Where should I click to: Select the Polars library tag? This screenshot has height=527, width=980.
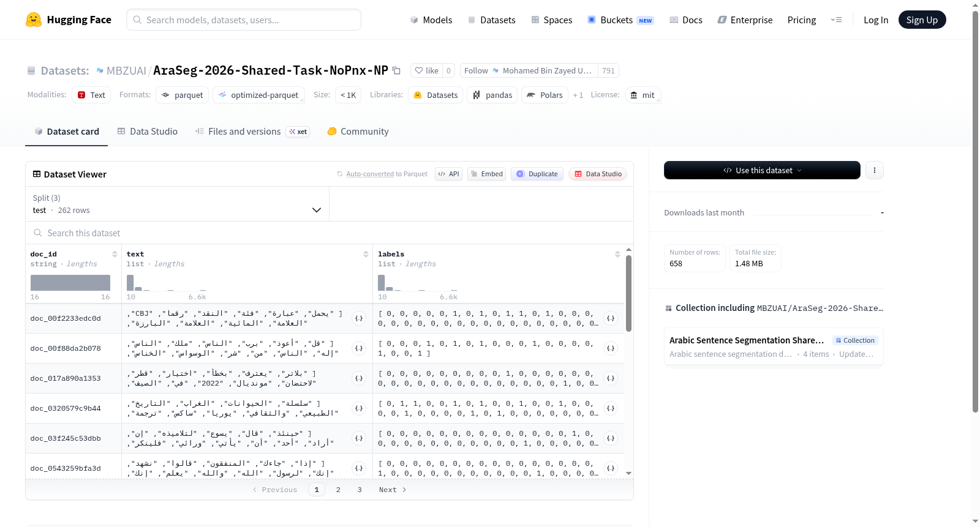545,95
